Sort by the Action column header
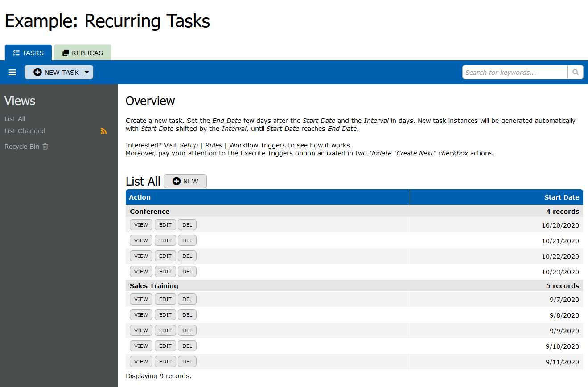The image size is (588, 387). pos(140,197)
